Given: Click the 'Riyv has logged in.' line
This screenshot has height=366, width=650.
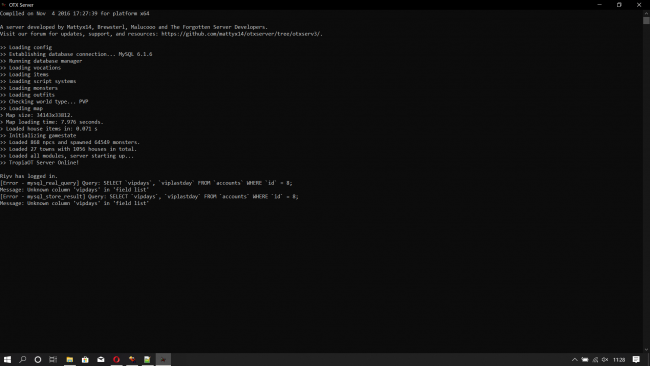Looking at the screenshot, I should (29, 176).
